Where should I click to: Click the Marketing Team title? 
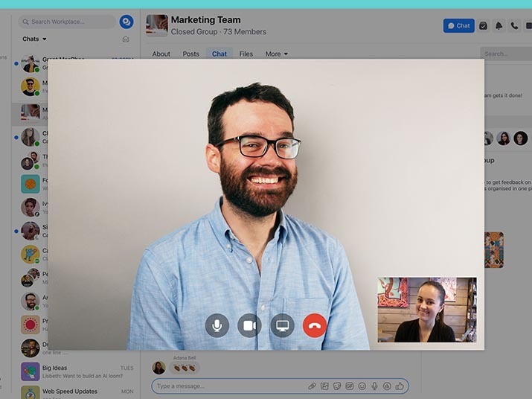pyautogui.click(x=206, y=20)
